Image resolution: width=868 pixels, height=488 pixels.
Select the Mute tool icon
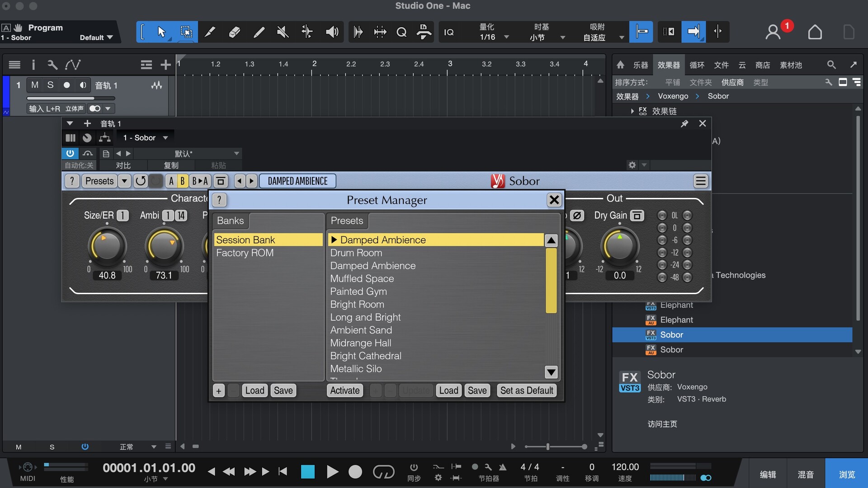(283, 32)
